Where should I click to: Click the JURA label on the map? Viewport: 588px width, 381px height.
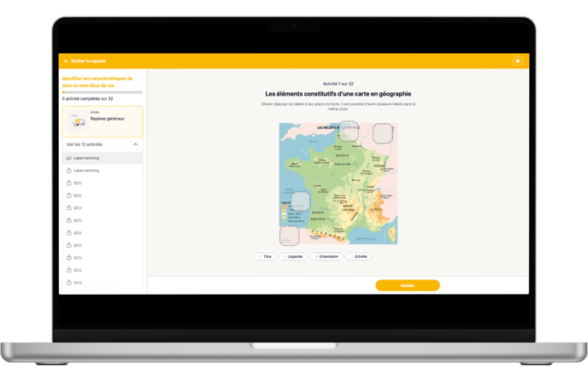pos(370,186)
